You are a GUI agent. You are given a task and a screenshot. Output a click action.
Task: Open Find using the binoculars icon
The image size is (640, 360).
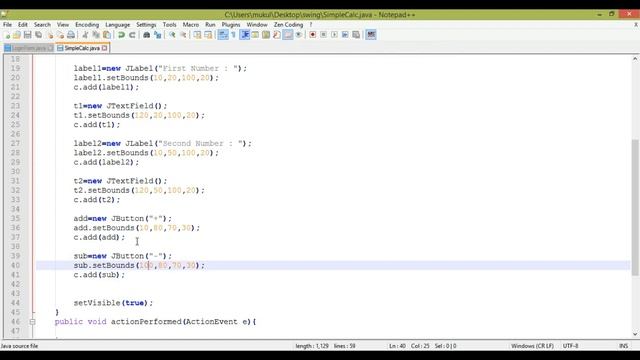pos(147,35)
